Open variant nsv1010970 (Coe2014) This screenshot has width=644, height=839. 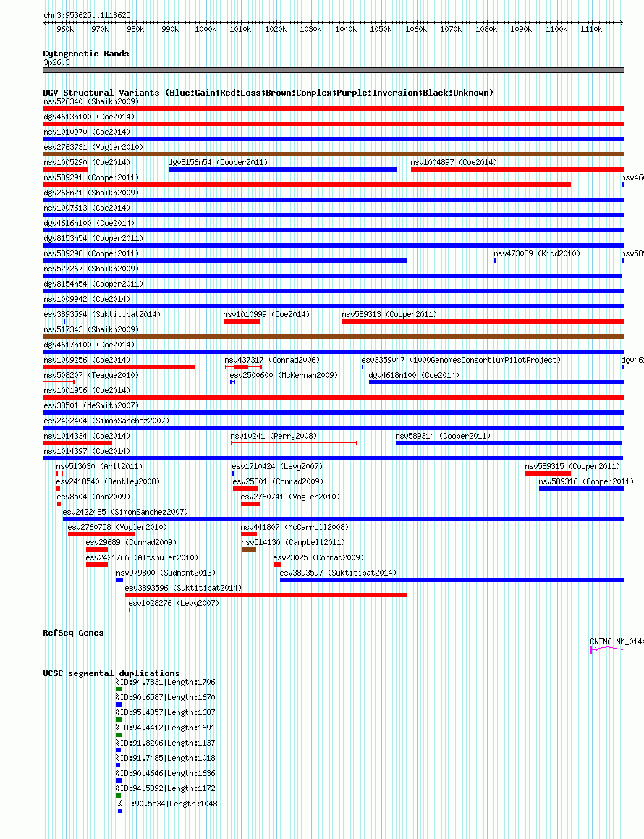pyautogui.click(x=87, y=132)
